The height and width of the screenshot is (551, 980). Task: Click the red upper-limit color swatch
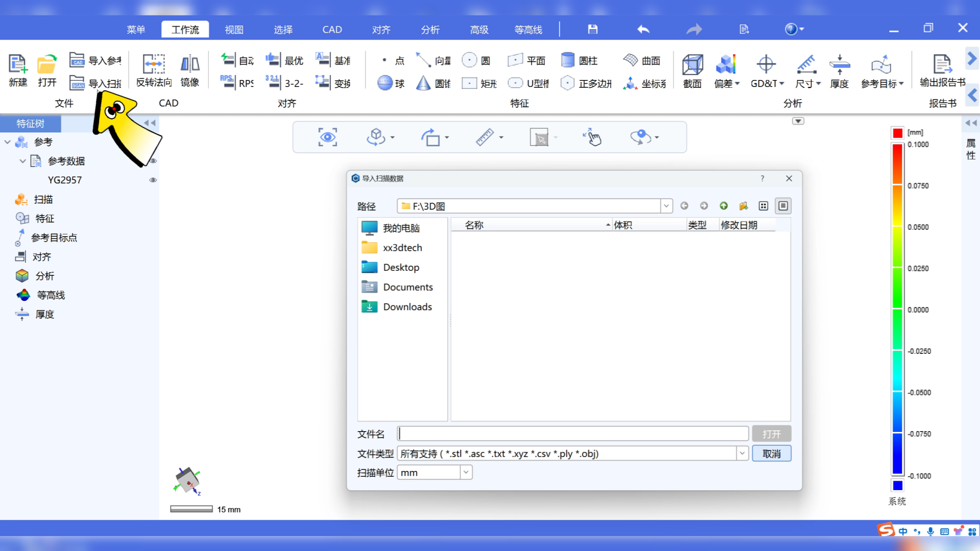[x=898, y=133]
